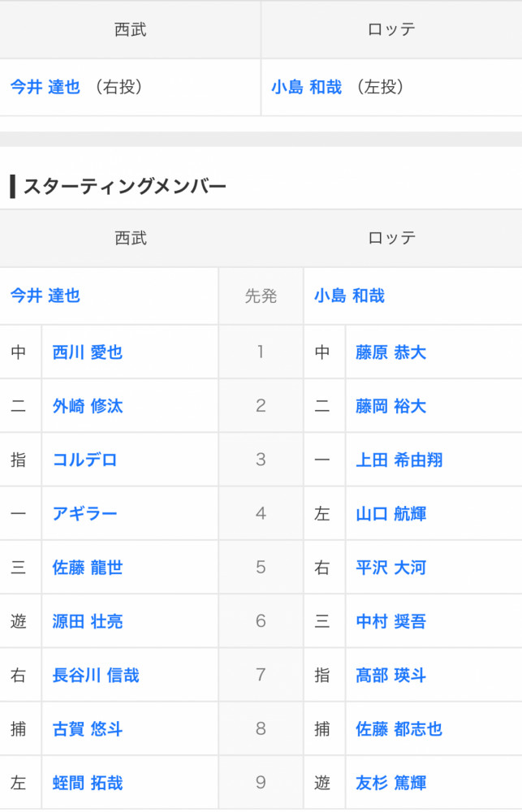Select コルデロ player link
Image resolution: width=522 pixels, height=812 pixels.
[84, 460]
